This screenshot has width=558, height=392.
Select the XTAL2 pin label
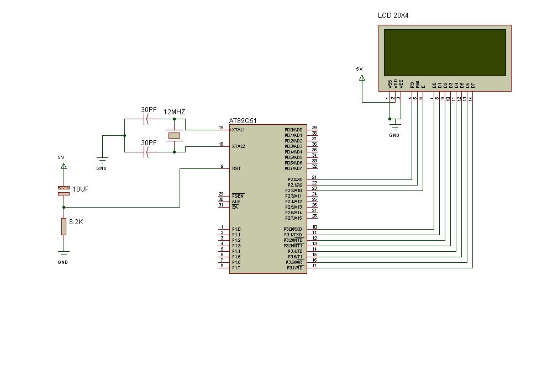coord(239,146)
